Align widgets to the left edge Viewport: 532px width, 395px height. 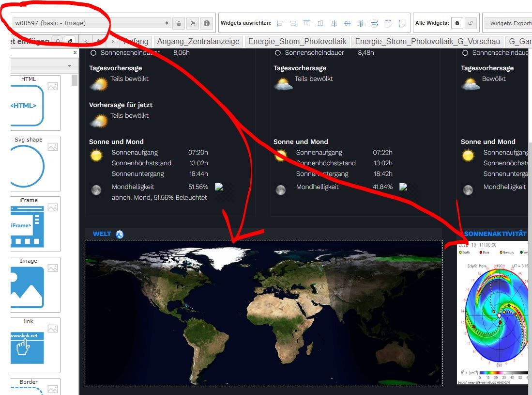point(280,23)
